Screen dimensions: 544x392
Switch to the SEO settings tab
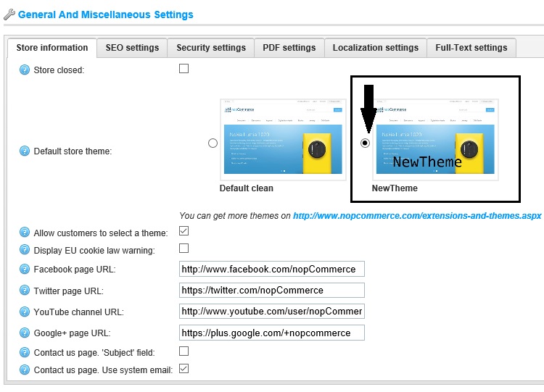click(x=132, y=48)
